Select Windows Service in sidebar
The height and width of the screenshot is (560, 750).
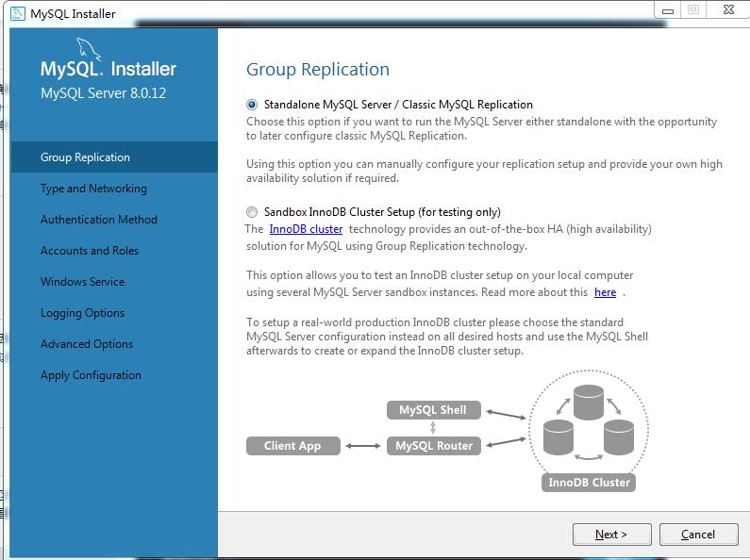(82, 282)
